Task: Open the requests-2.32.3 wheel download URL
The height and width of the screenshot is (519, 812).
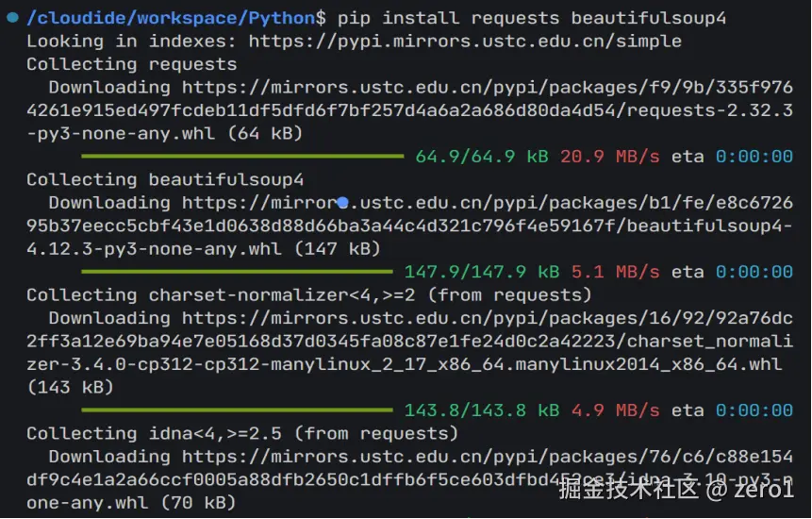Action: (409, 110)
